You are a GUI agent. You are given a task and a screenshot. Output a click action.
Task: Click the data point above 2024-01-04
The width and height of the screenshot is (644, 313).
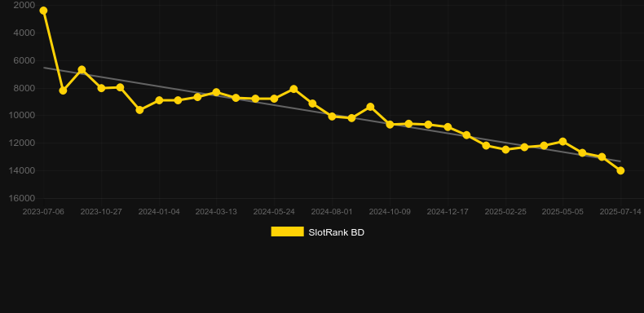point(159,100)
